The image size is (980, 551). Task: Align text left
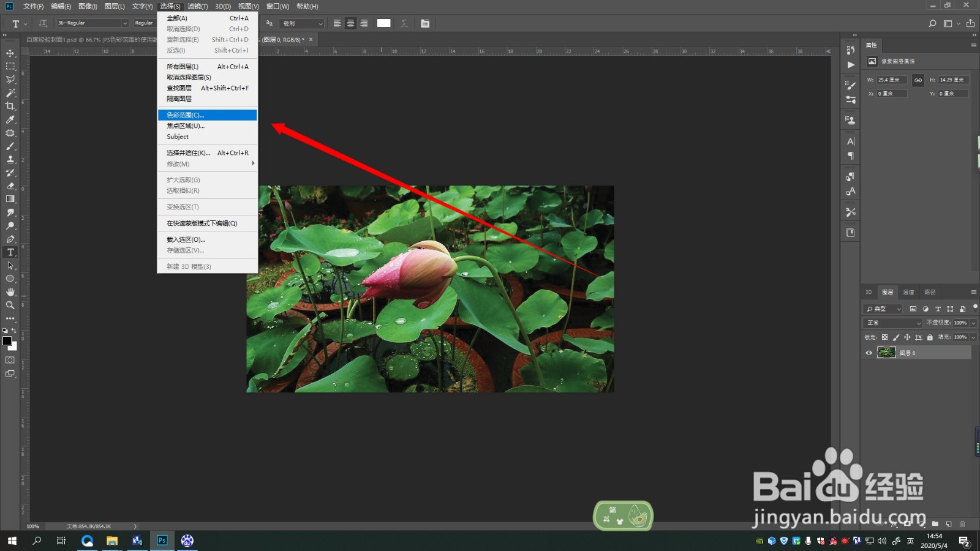[337, 23]
